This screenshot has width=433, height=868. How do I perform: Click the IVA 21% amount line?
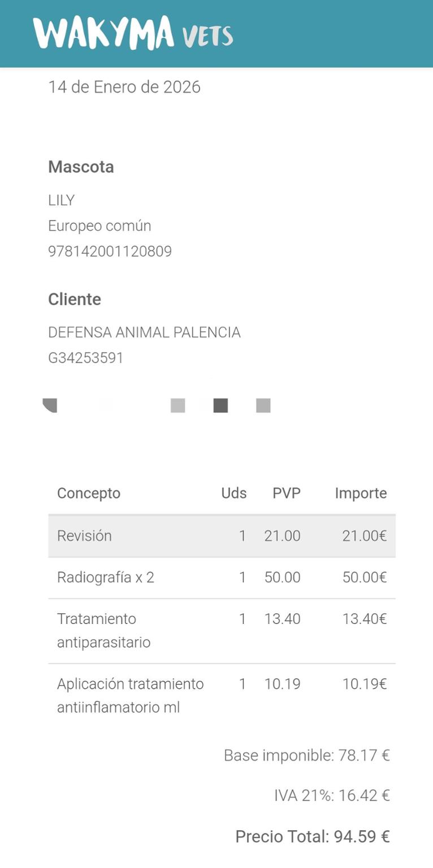tap(332, 796)
